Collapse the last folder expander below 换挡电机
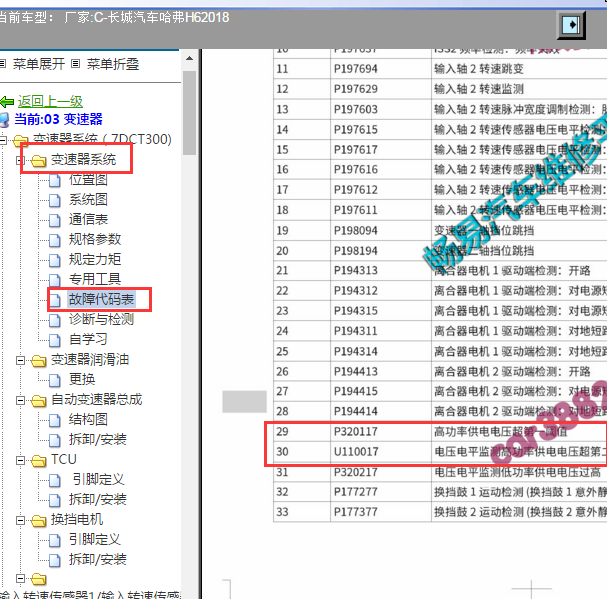This screenshot has width=607, height=599. coord(20,579)
